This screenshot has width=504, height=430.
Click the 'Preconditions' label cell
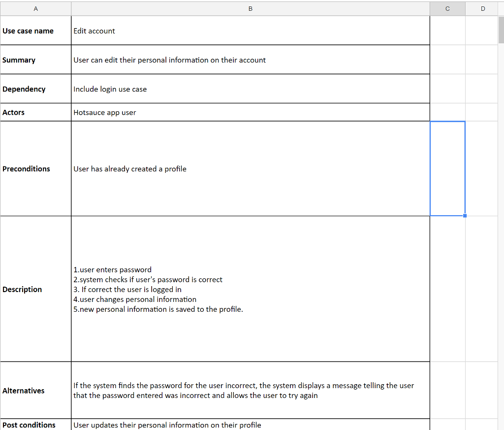35,168
